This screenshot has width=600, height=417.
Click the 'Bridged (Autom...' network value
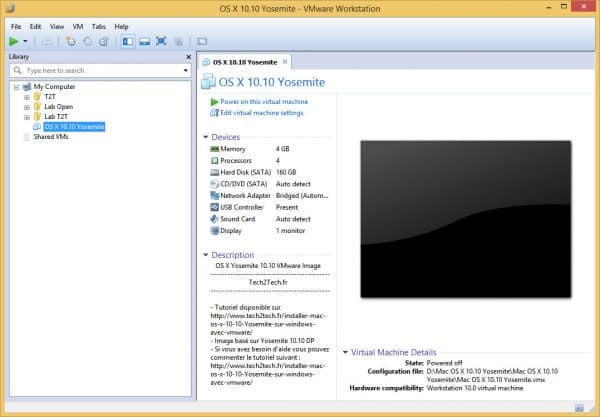(302, 195)
